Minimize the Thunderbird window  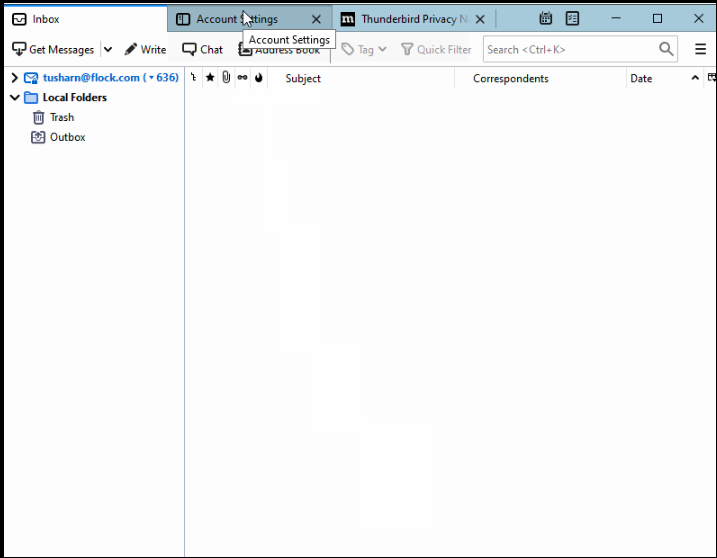point(616,18)
